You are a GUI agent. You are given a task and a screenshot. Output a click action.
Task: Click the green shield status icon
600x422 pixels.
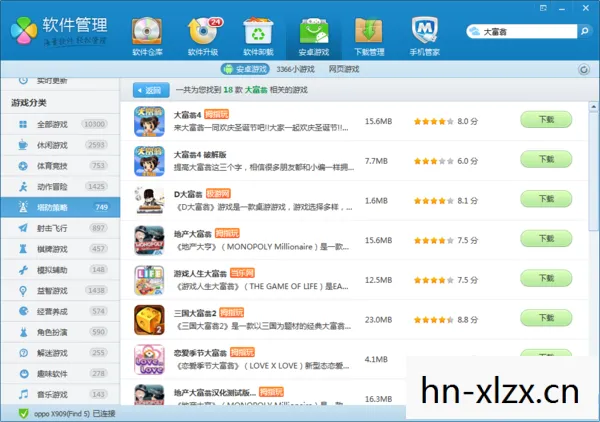23,414
